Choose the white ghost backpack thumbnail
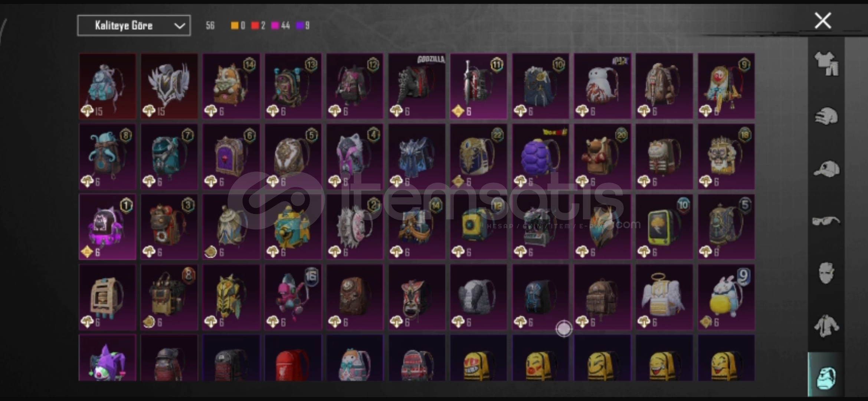This screenshot has width=868, height=401. (x=602, y=86)
